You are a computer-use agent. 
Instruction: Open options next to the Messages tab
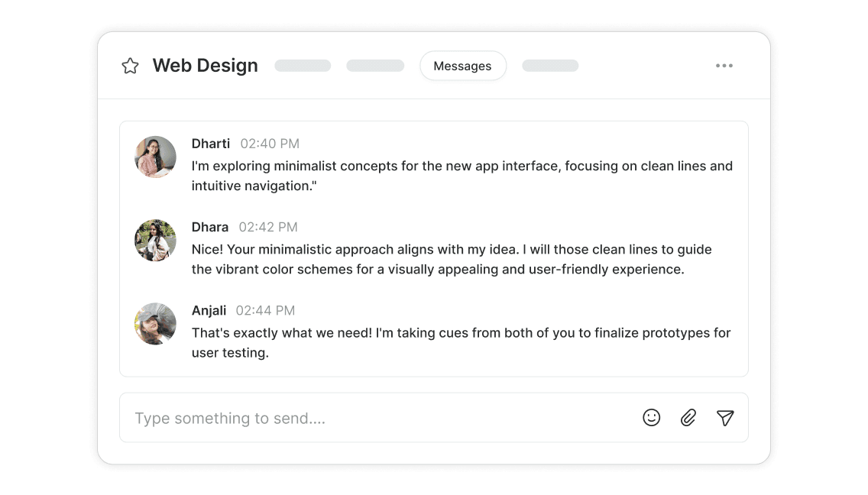(550, 66)
